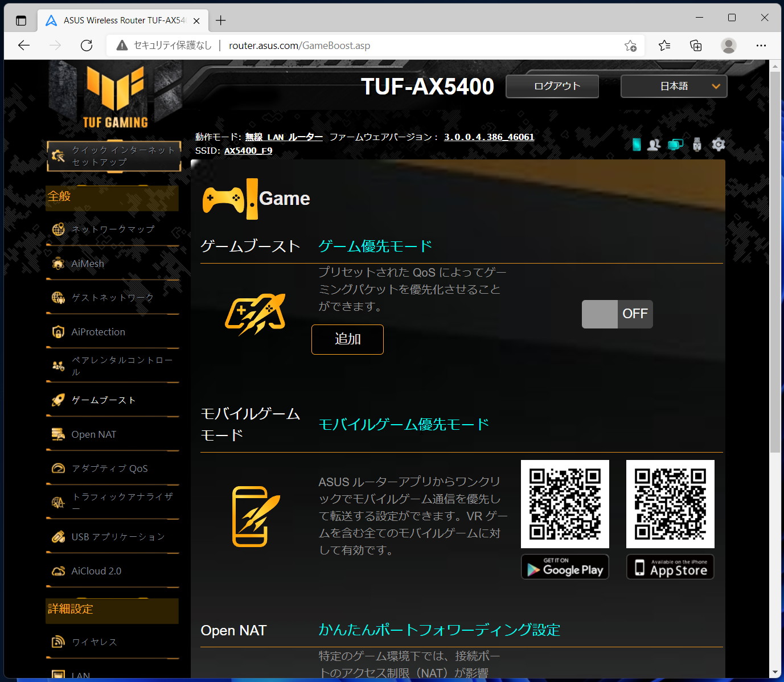Screen dimensions: 784x682
Task: Open AiCloud 2.0 page
Action: pyautogui.click(x=96, y=571)
